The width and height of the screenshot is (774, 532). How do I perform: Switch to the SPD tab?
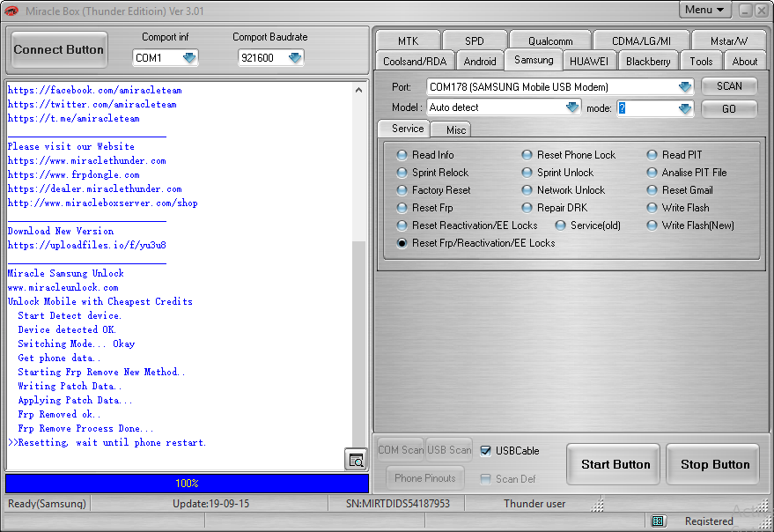tap(475, 41)
